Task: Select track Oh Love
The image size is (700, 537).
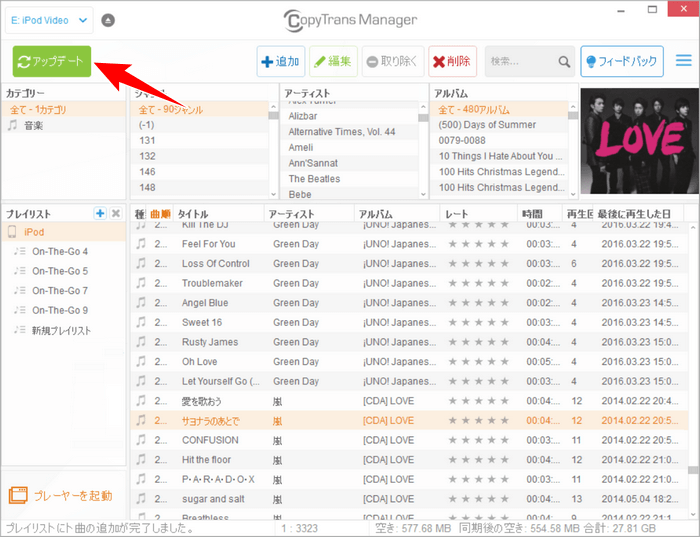Action: [x=409, y=362]
